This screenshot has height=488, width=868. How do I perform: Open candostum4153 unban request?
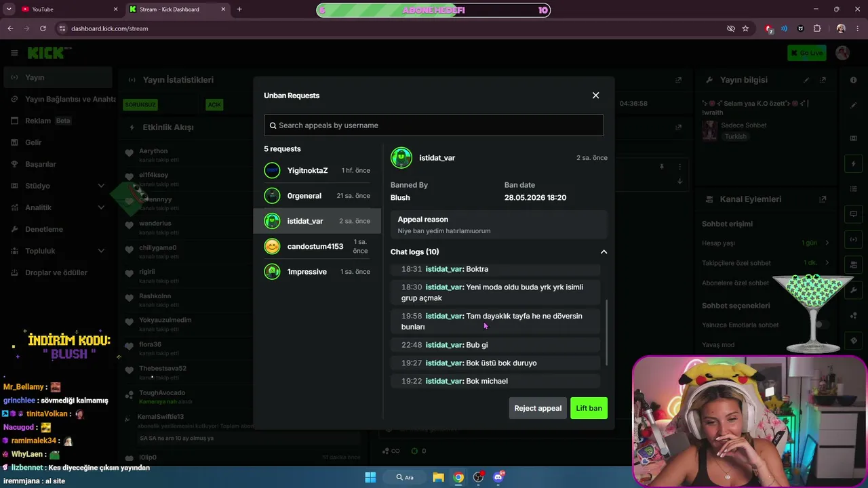(317, 247)
